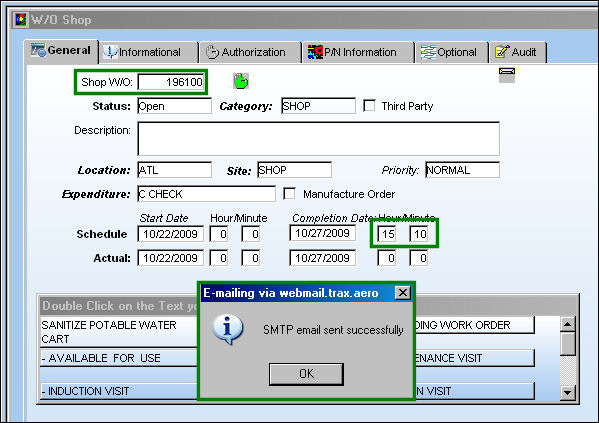Click Schedule completion hour field showing 15
599x423 pixels.
click(387, 234)
